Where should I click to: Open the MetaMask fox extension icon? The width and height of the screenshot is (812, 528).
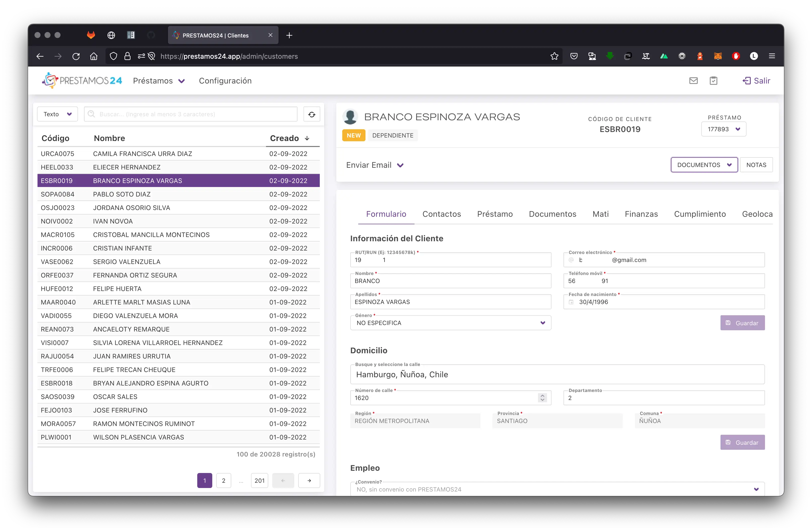[x=718, y=56]
